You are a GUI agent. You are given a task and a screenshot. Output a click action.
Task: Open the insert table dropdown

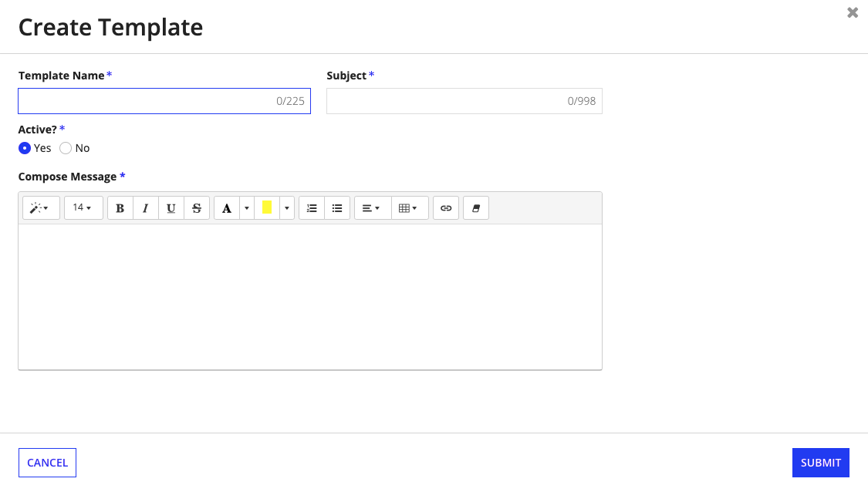[x=410, y=208]
